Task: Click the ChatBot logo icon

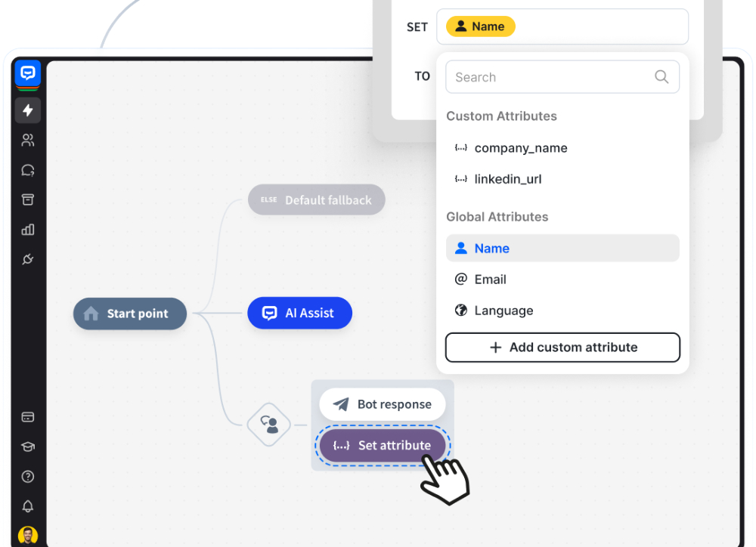Action: point(28,73)
